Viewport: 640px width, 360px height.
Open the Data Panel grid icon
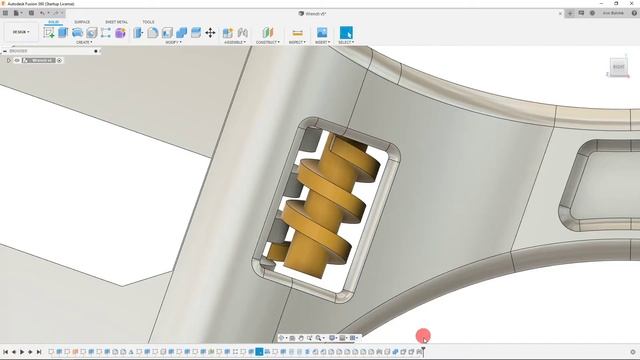pyautogui.click(x=6, y=13)
